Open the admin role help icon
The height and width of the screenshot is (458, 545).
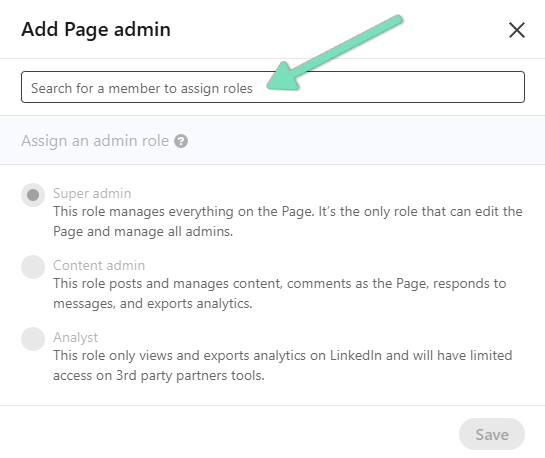coord(181,141)
